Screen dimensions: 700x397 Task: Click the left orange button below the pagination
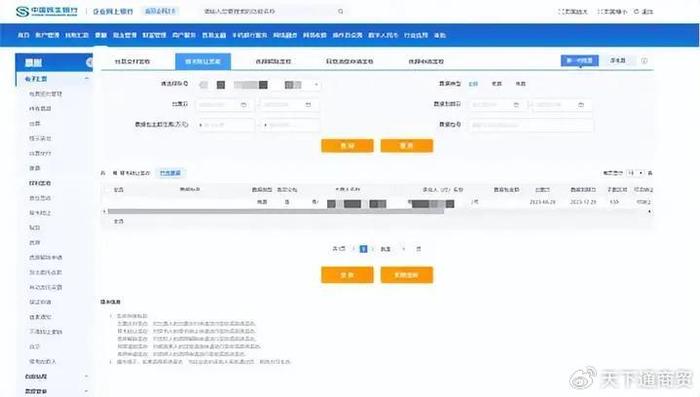tap(347, 275)
